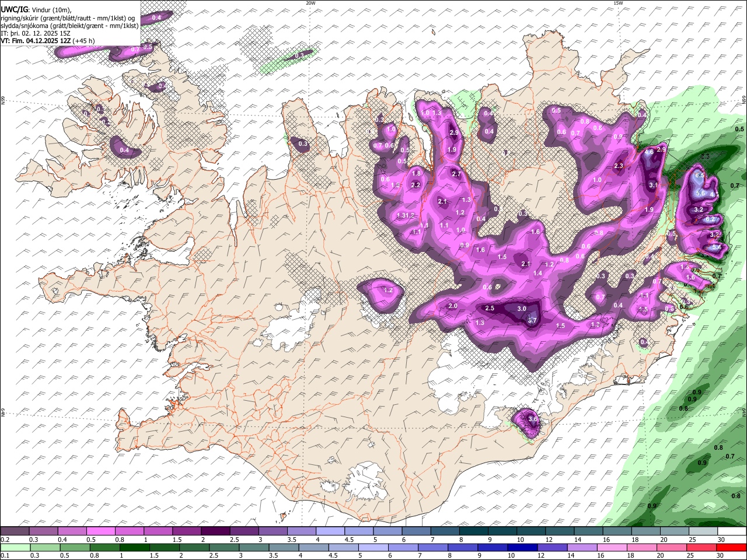
Task: Click the 4.6 value in the east
Action: (649, 152)
